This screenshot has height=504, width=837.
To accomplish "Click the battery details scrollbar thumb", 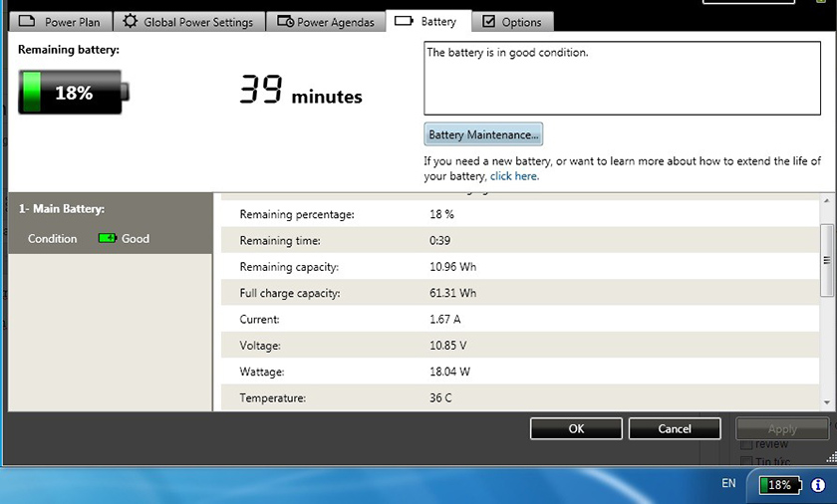I will click(827, 259).
